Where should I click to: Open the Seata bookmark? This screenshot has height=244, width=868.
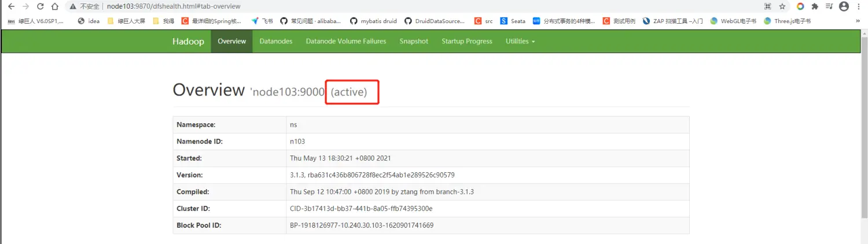click(x=513, y=21)
